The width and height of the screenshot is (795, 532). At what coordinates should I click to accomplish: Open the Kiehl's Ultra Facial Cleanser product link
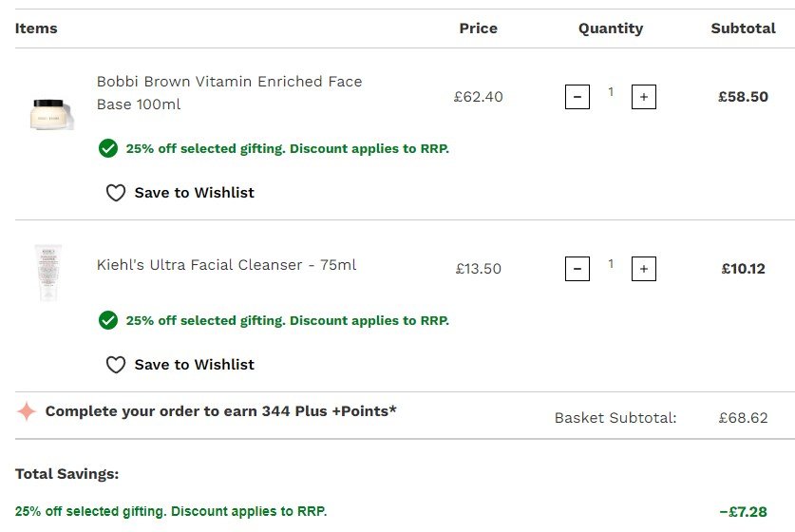click(x=226, y=265)
